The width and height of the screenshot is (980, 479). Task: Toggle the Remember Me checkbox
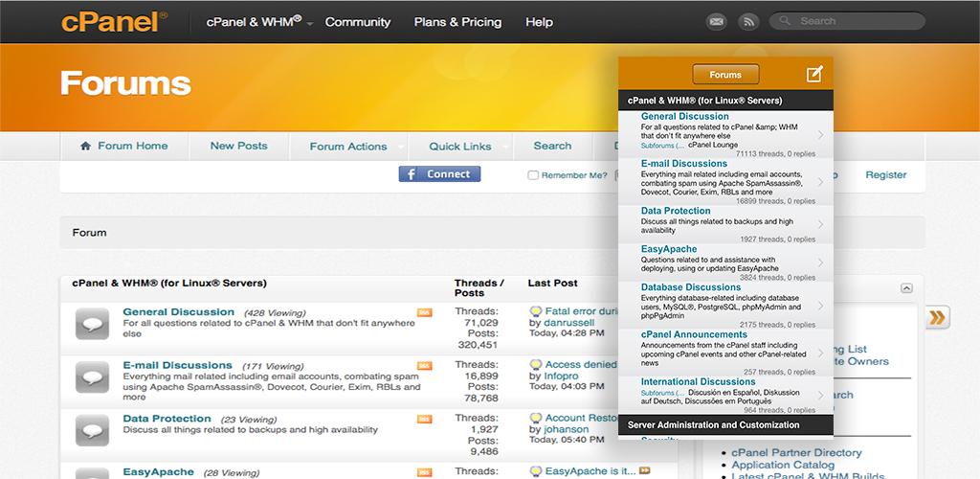pyautogui.click(x=533, y=175)
